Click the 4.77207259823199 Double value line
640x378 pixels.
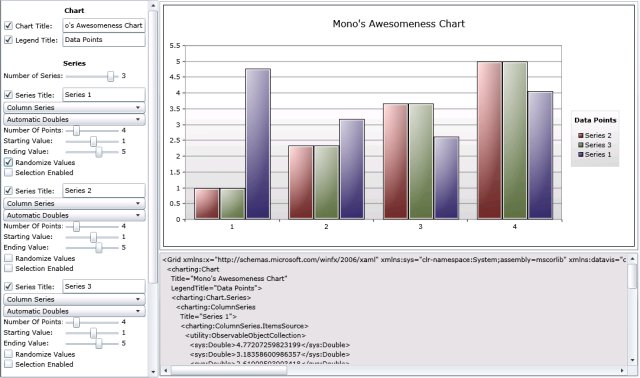point(270,345)
